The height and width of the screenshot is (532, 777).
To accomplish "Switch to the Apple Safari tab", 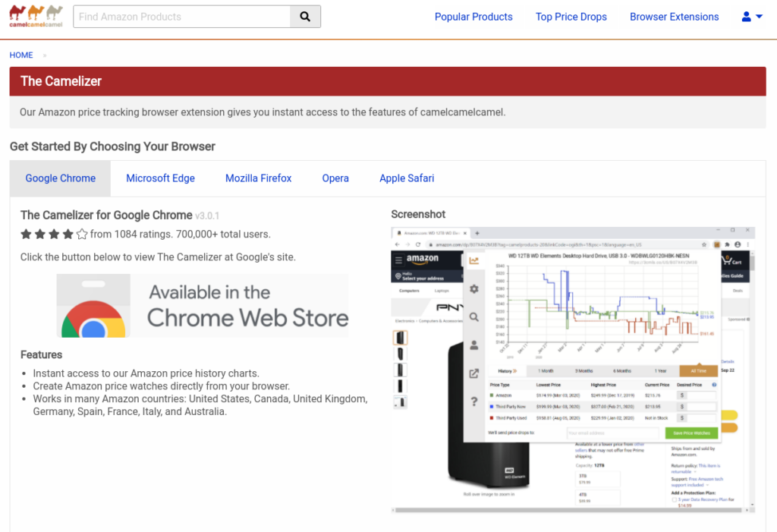I will [x=407, y=178].
